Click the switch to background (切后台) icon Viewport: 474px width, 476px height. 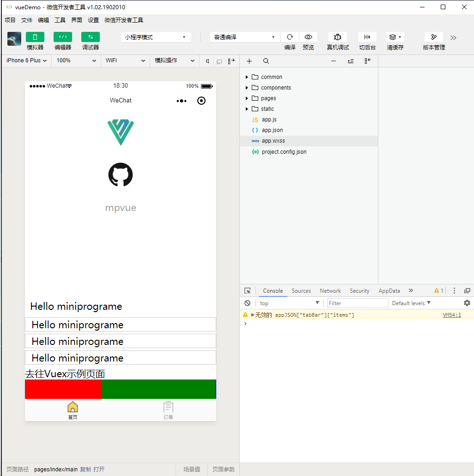pos(367,37)
